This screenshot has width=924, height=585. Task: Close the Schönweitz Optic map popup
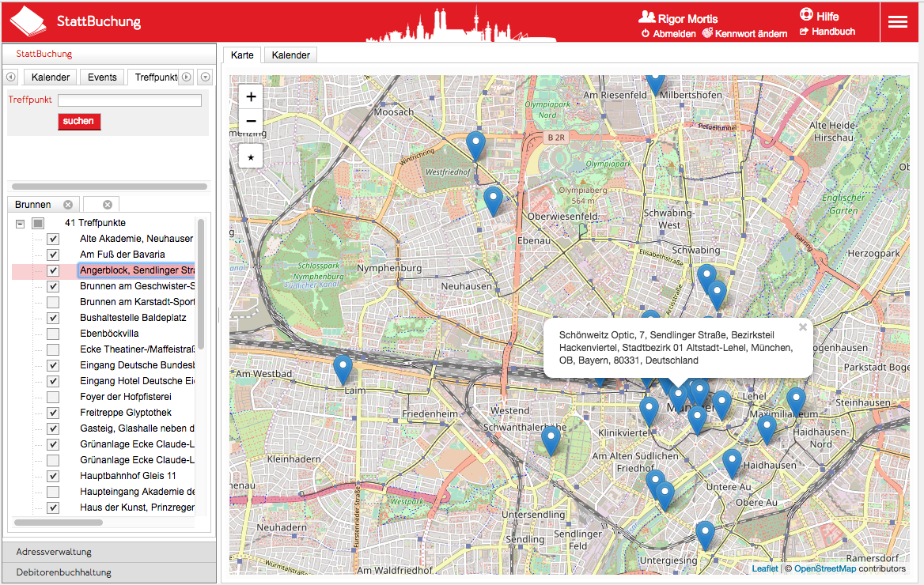coord(803,326)
